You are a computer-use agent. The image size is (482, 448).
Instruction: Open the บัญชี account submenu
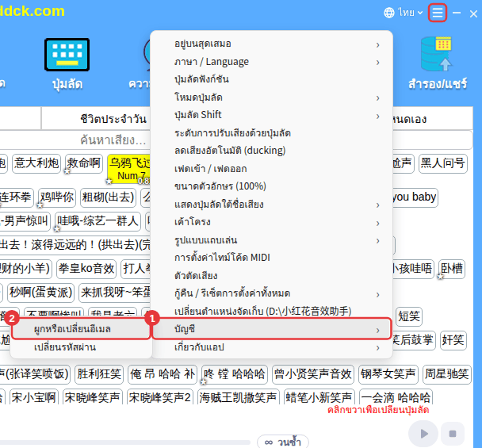(272, 329)
